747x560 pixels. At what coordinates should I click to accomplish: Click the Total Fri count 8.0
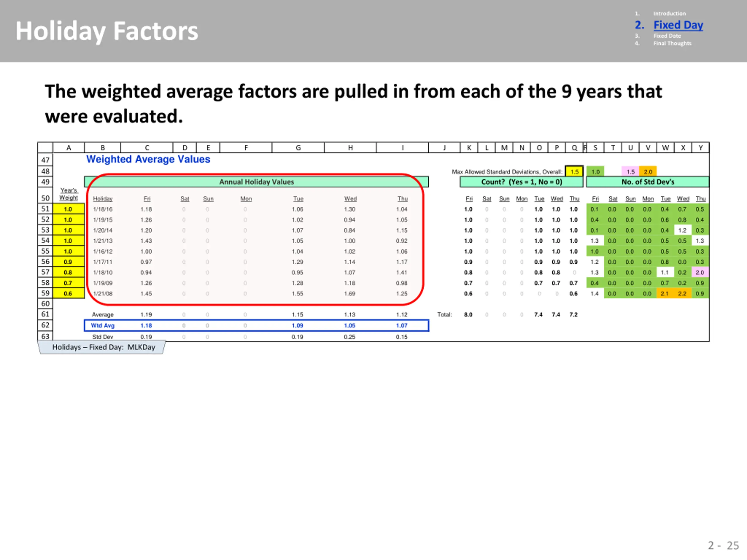click(468, 315)
